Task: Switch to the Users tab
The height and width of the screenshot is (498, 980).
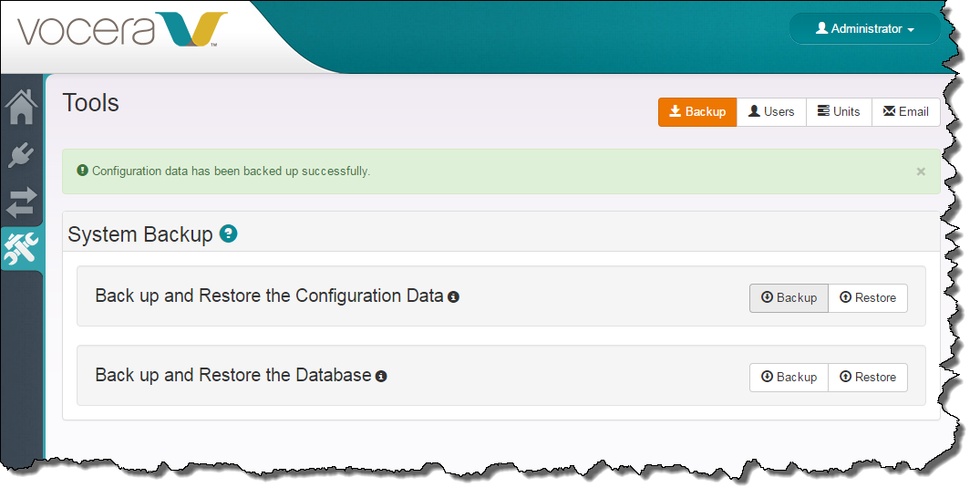Action: (x=772, y=112)
